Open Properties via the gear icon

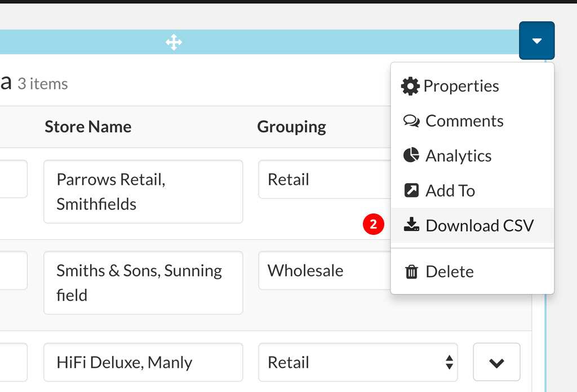410,86
